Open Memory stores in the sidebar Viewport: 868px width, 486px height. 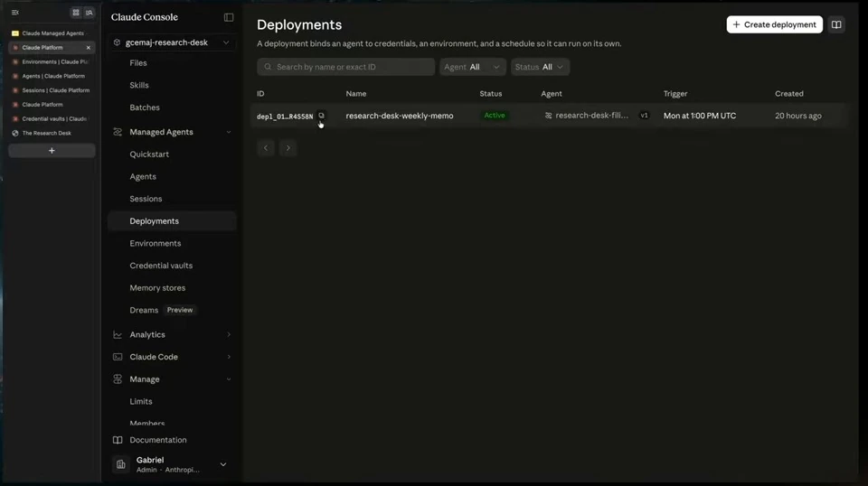(x=157, y=288)
